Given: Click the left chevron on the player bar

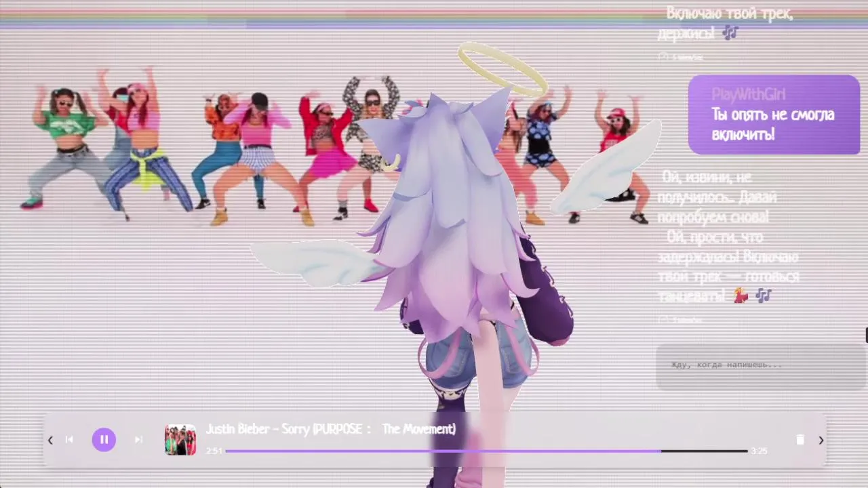Looking at the screenshot, I should coord(50,440).
